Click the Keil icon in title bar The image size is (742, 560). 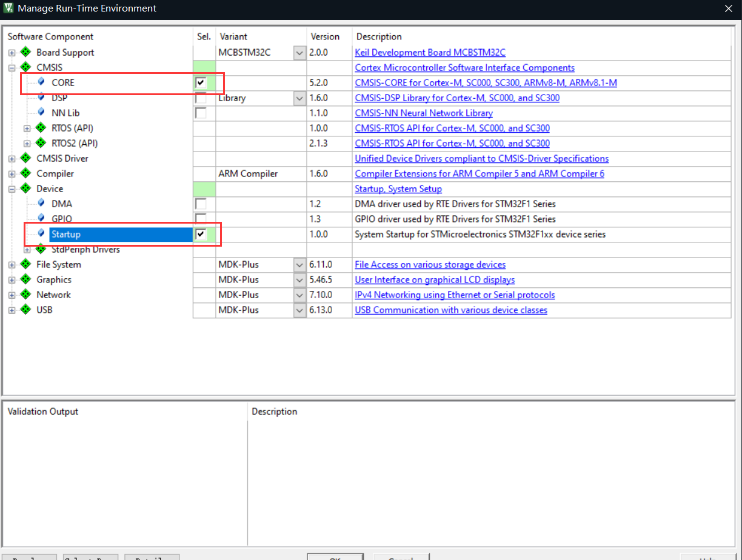point(8,8)
